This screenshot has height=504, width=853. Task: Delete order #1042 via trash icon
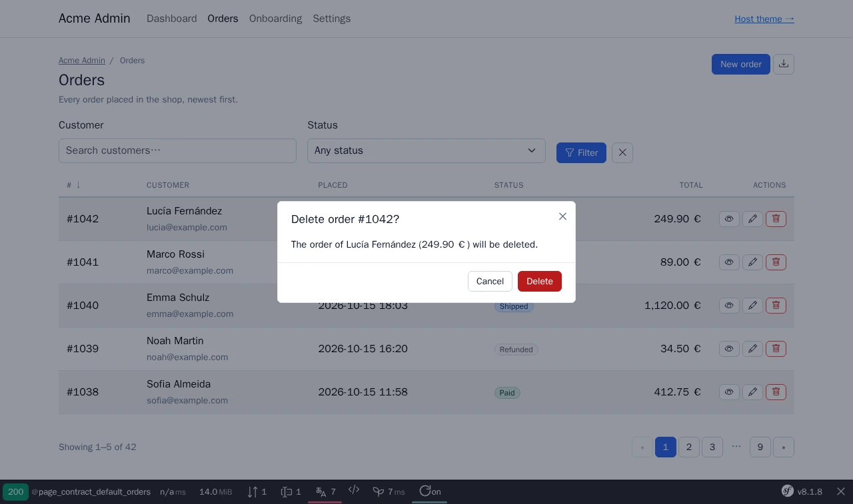coord(776,219)
